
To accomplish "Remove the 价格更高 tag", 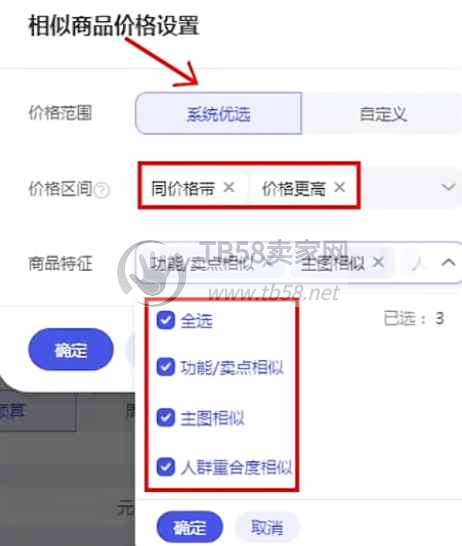I will pos(339,187).
